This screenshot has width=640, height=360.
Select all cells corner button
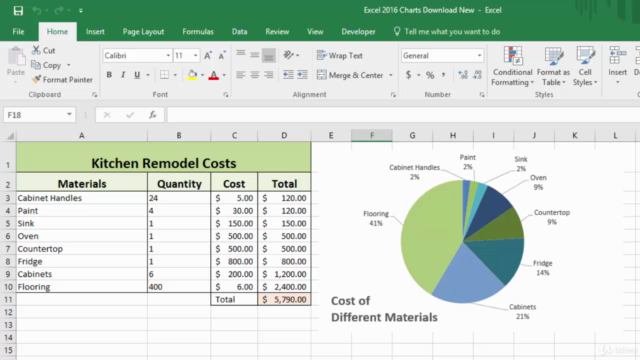tap(9, 136)
